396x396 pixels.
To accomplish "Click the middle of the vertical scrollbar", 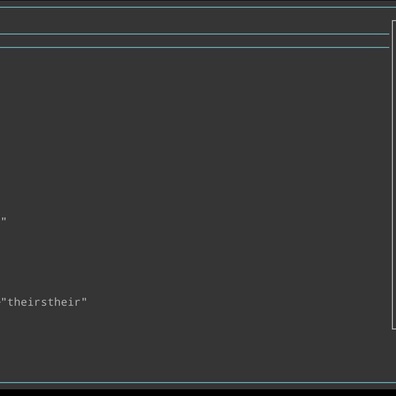I will pyautogui.click(x=394, y=175).
